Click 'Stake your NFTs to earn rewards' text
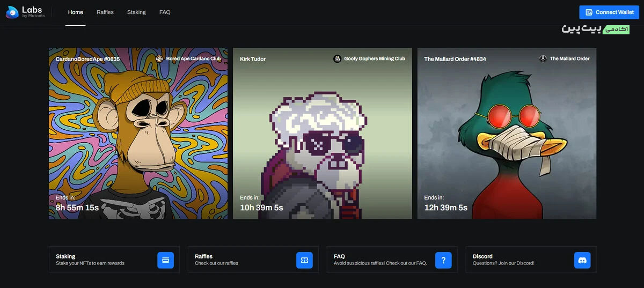Viewport: 644px width, 288px height. click(x=90, y=263)
